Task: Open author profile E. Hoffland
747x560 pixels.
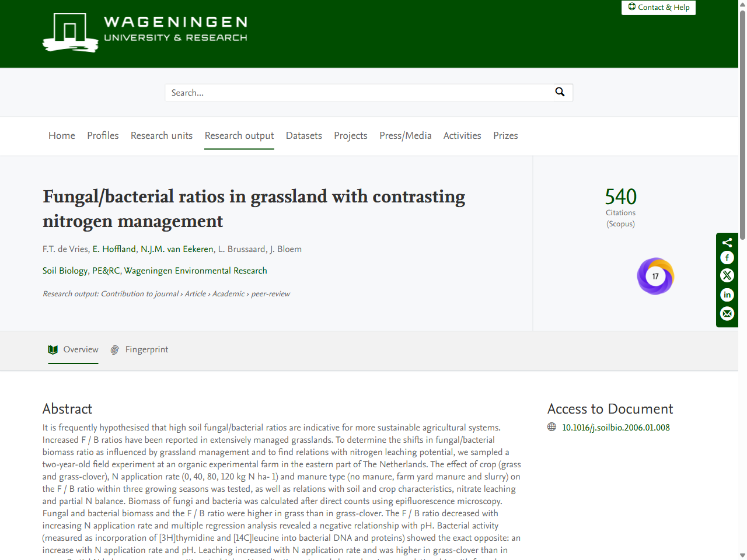Action: 114,249
